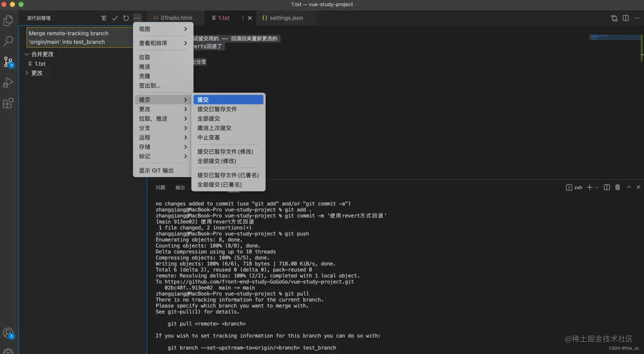Open Source Control view in activity bar

click(8, 62)
